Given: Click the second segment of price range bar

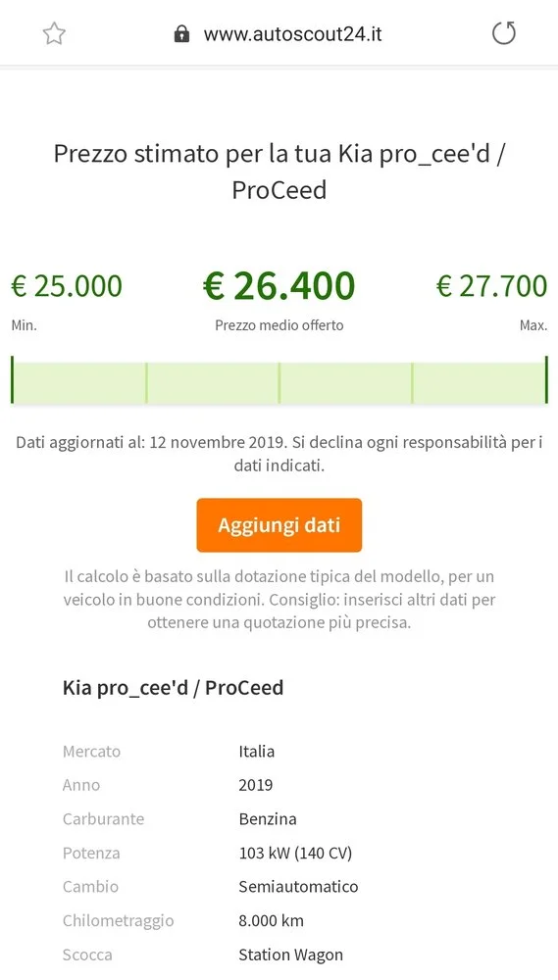Looking at the screenshot, I should 213,382.
